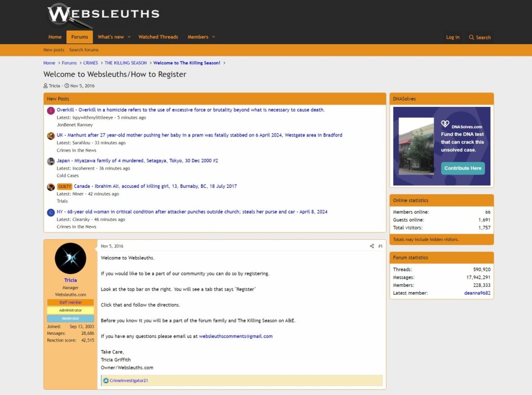Click the share icon on post #1
Screen dimensions: 532x395
tap(371, 246)
